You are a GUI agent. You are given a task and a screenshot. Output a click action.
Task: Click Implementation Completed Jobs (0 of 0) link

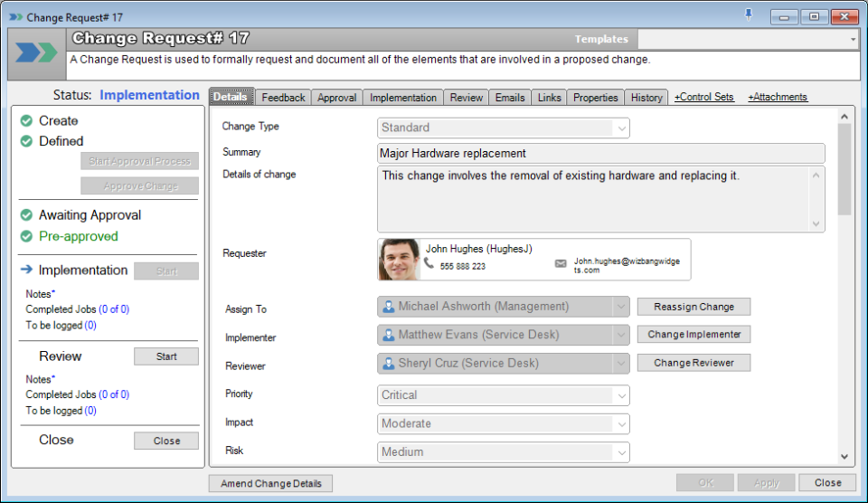pyautogui.click(x=114, y=309)
